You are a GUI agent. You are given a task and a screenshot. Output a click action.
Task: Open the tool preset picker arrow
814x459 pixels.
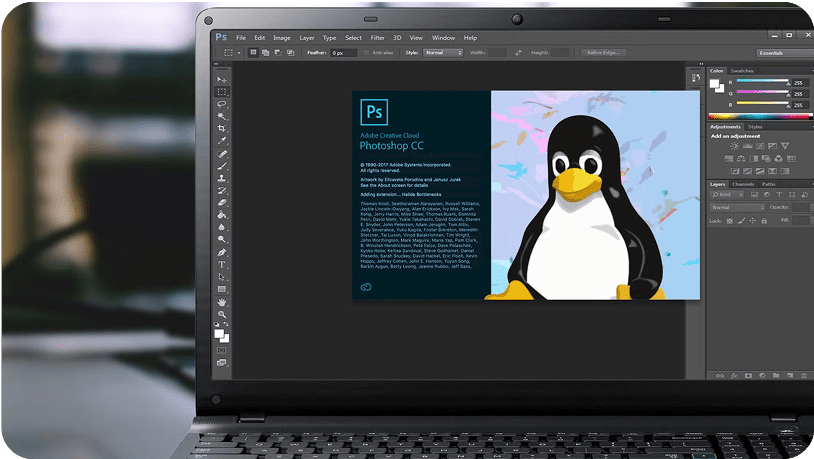coord(239,52)
